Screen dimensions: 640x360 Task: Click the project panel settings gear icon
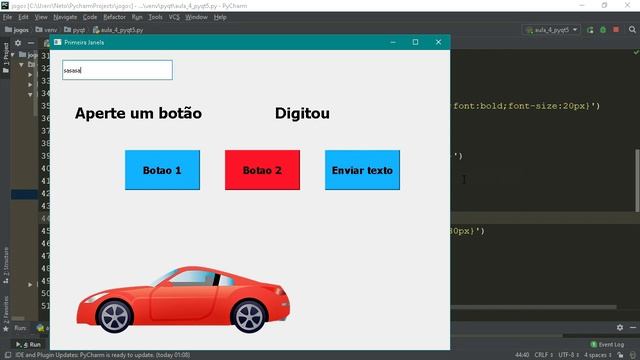tap(18, 43)
